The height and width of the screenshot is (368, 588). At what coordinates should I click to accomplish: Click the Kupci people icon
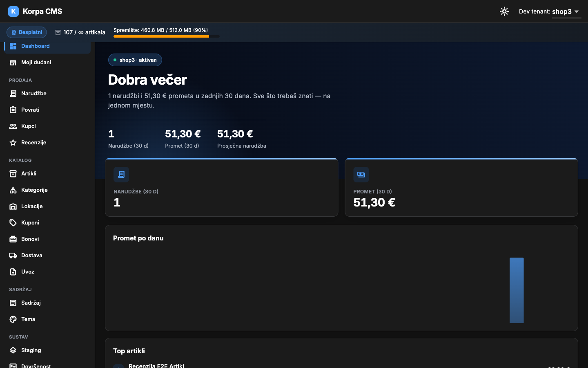click(x=13, y=126)
